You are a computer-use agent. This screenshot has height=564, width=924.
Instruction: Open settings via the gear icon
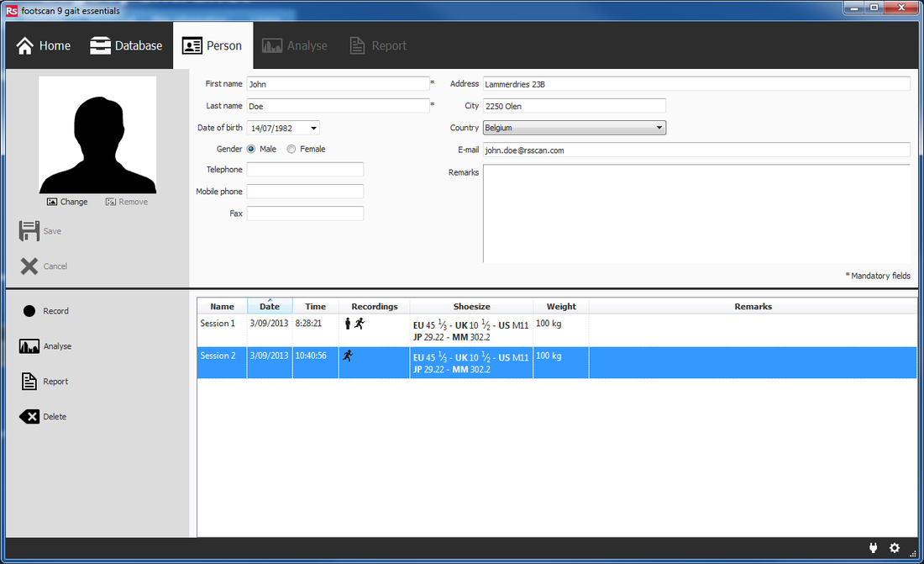(x=895, y=547)
